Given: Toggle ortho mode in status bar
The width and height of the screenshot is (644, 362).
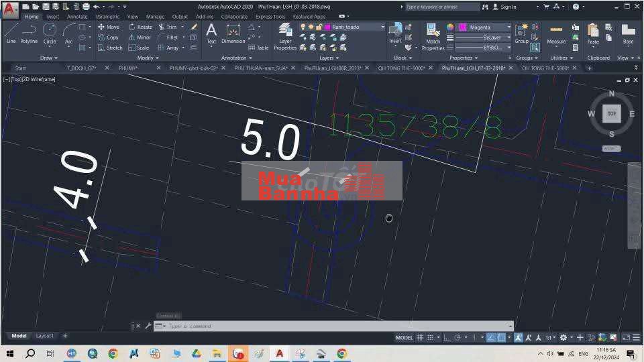Looking at the screenshot, I should point(447,337).
